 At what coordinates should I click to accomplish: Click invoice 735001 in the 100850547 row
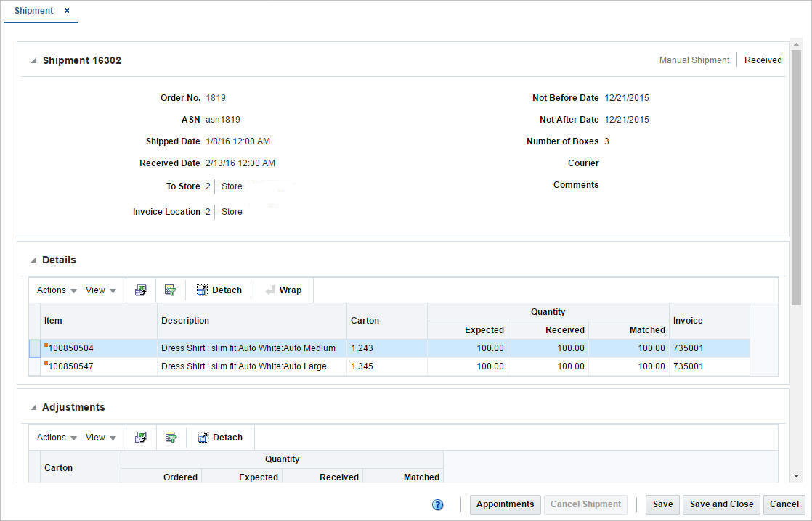689,367
